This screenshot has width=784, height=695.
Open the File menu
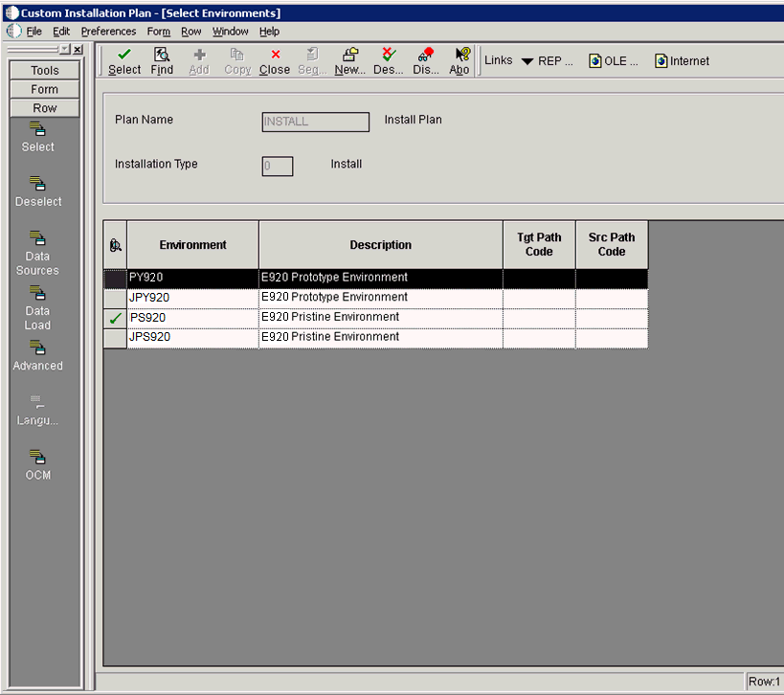(x=34, y=32)
